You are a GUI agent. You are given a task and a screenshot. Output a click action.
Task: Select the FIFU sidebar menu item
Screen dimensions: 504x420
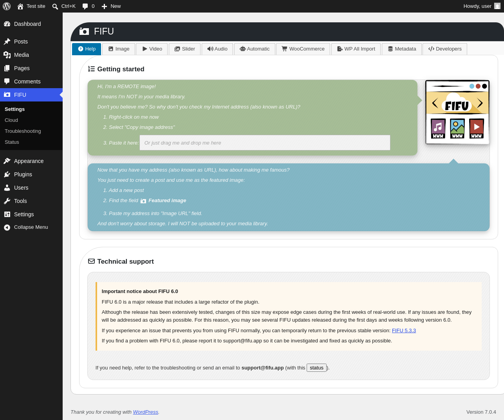(31, 95)
